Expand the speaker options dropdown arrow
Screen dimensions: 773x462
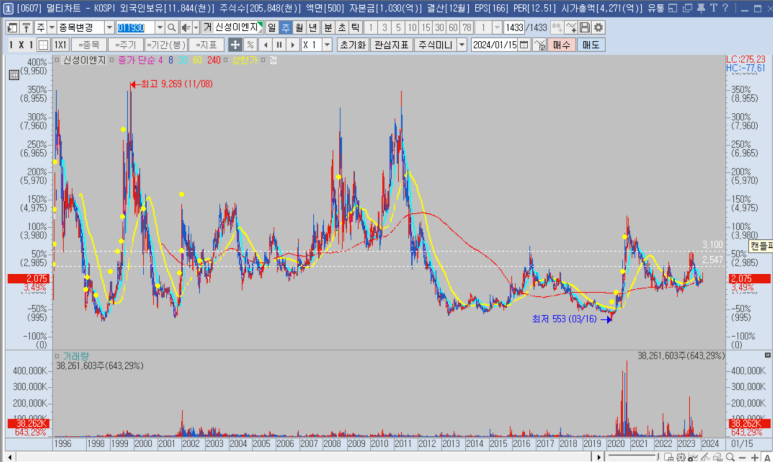pos(196,28)
